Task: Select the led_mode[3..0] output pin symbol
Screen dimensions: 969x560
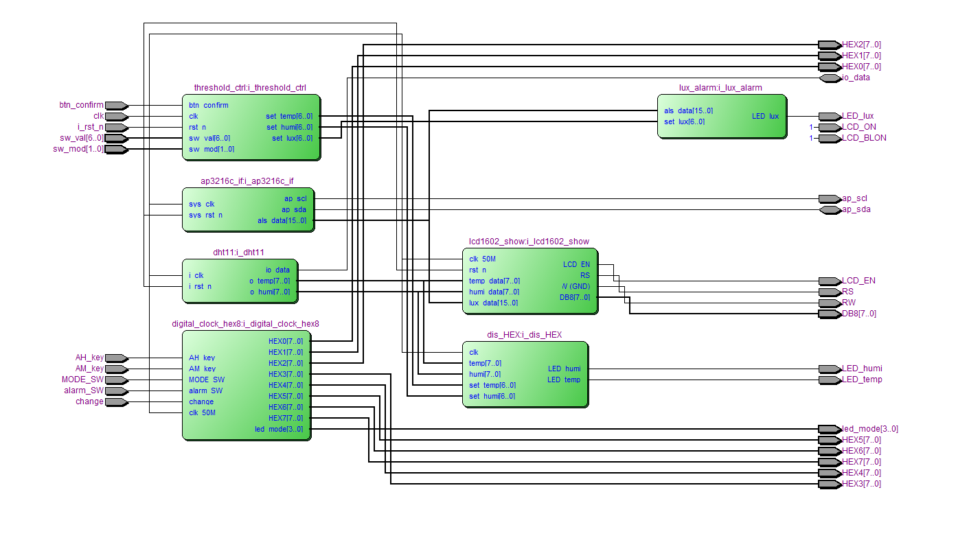Action: (x=830, y=430)
